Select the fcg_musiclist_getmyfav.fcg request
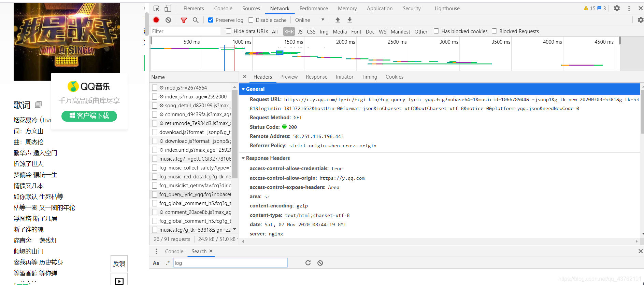The width and height of the screenshot is (644, 285). tap(195, 186)
